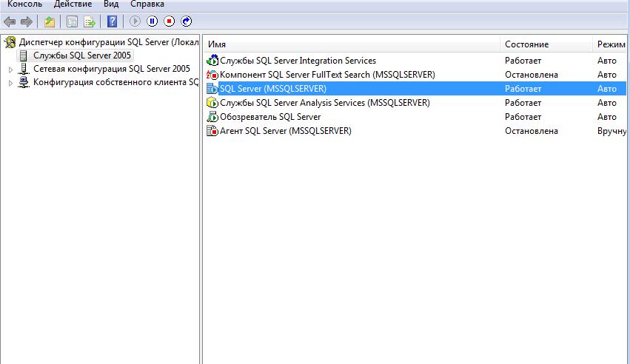Select Службы SQL Server 2005 tree node
This screenshot has width=630, height=364.
point(82,55)
